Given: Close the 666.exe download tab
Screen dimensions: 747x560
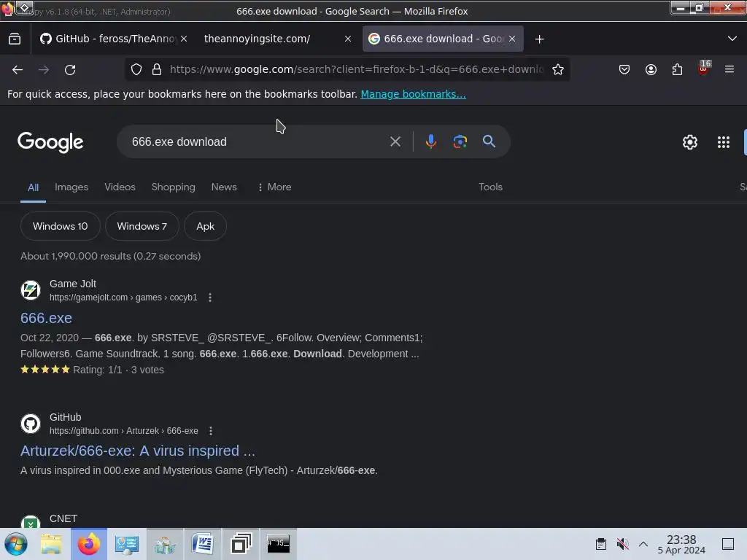Looking at the screenshot, I should [x=512, y=39].
